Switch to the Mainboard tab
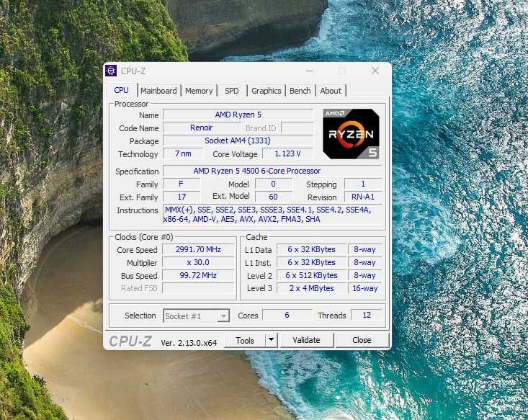 click(158, 91)
